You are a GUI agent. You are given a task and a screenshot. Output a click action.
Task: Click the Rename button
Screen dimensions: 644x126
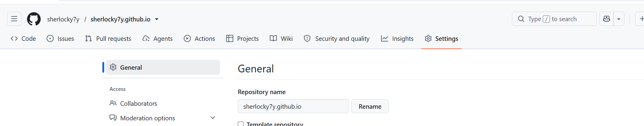370,106
